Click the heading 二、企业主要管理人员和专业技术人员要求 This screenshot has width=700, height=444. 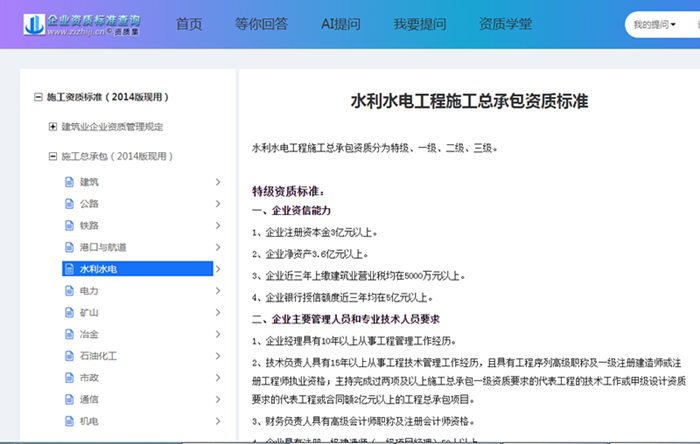point(346,319)
